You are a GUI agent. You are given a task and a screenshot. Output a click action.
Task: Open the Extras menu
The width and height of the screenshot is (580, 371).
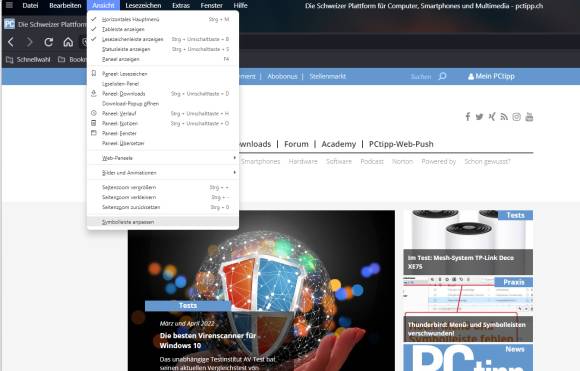181,6
